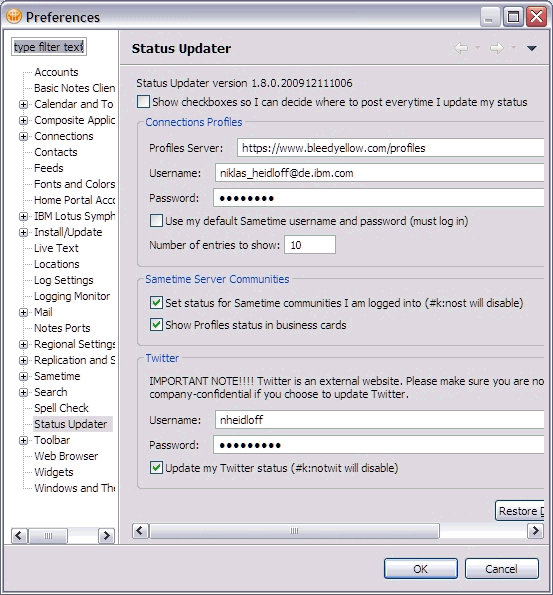Click the Connections Profiles Username field

pos(380,173)
